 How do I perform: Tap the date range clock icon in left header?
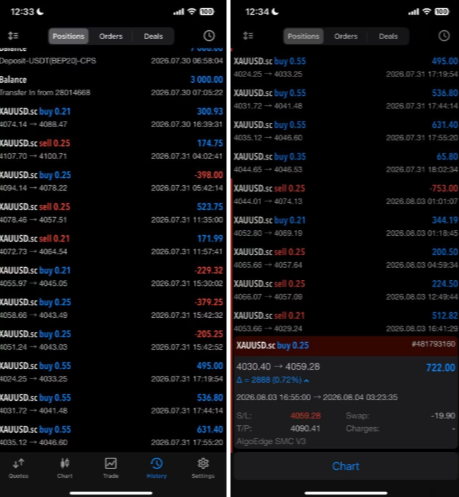(209, 36)
